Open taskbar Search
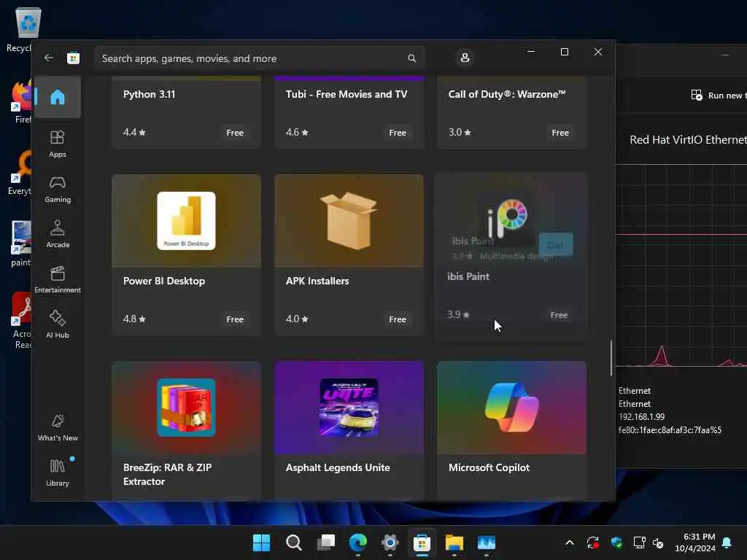This screenshot has height=560, width=747. 293,542
